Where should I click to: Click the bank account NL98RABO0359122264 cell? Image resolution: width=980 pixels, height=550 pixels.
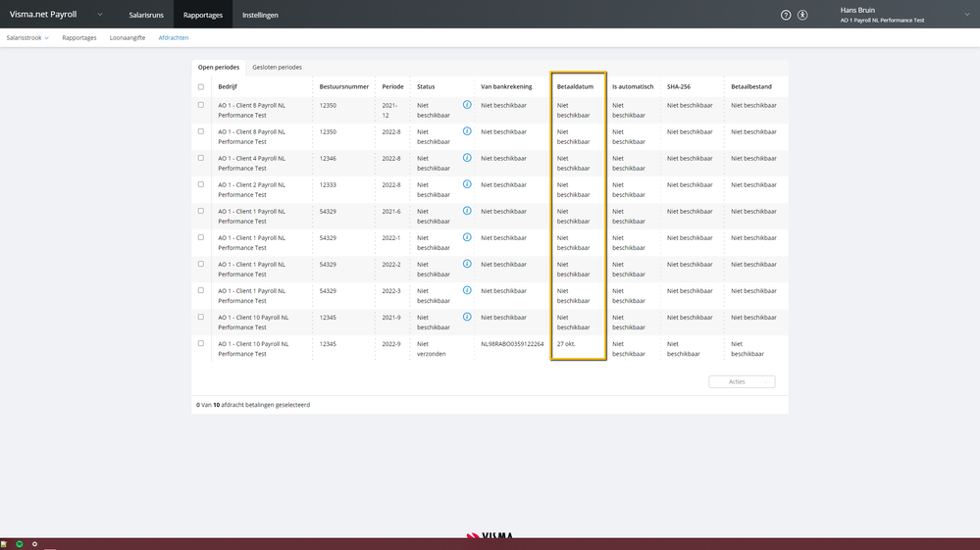tap(512, 344)
